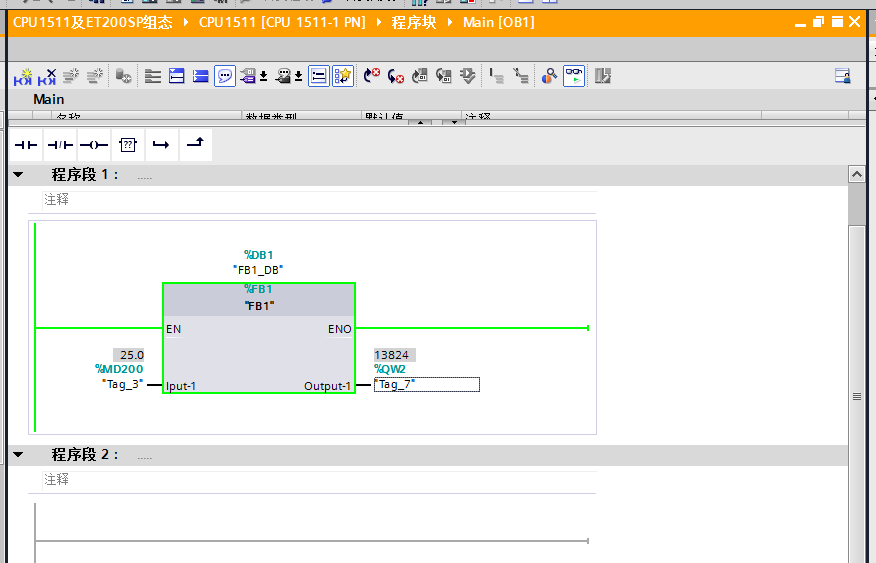Insert output coil from favorites
This screenshot has height=563, width=876.
pos(94,145)
